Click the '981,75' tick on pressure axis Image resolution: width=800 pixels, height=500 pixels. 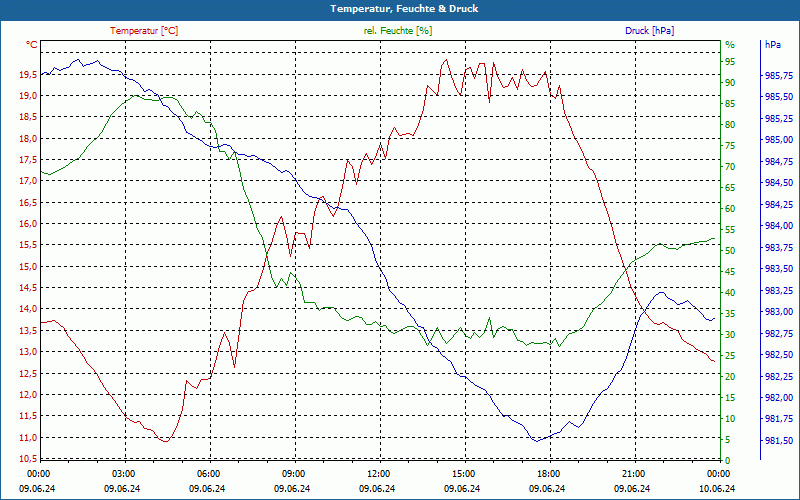pos(779,419)
